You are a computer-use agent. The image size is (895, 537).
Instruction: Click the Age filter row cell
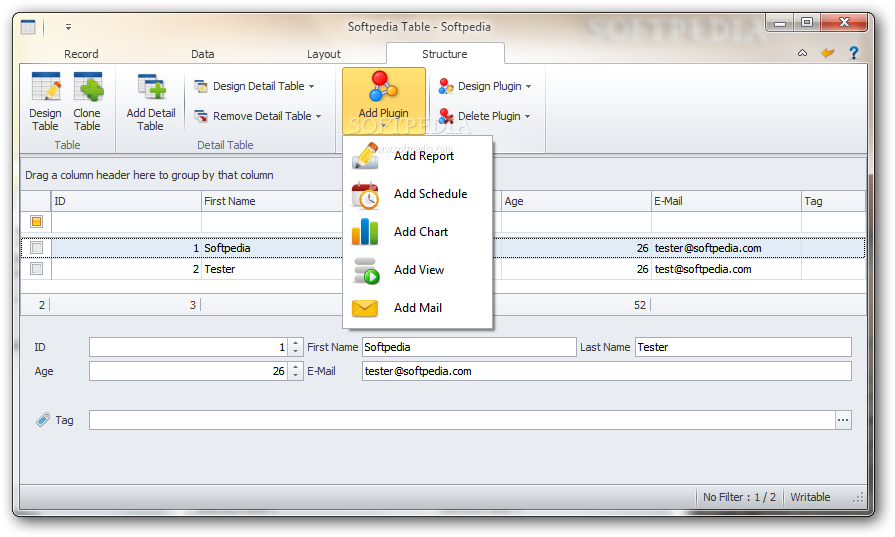tap(576, 221)
